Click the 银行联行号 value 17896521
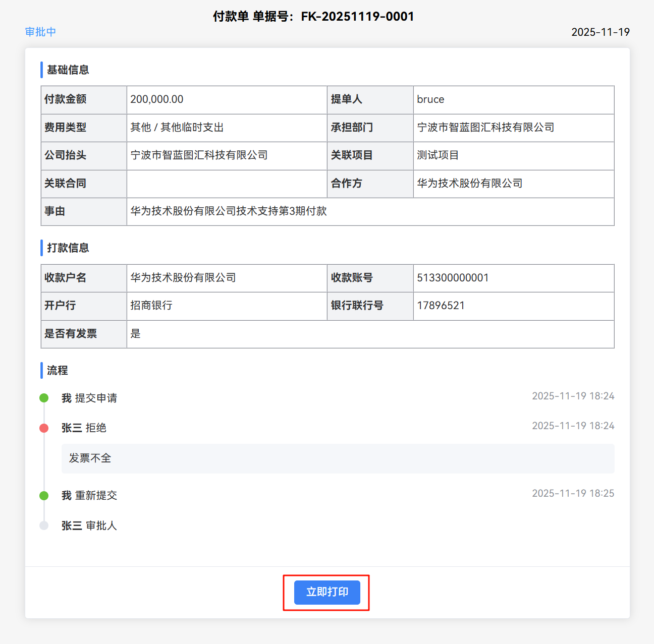The height and width of the screenshot is (644, 654). pos(441,306)
